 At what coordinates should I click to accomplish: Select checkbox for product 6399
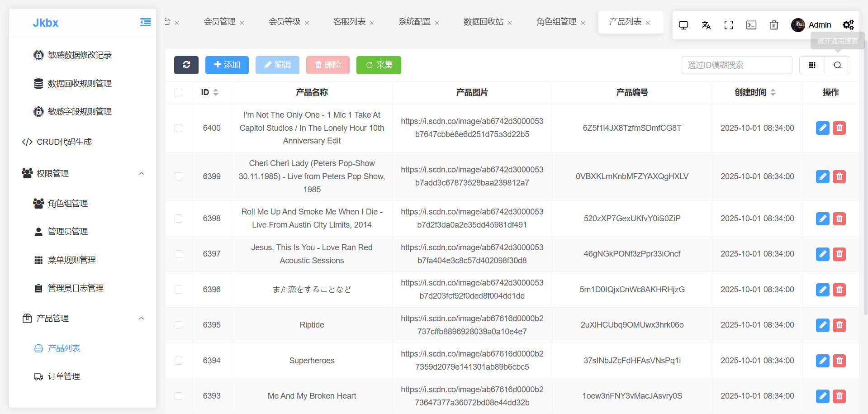(179, 176)
